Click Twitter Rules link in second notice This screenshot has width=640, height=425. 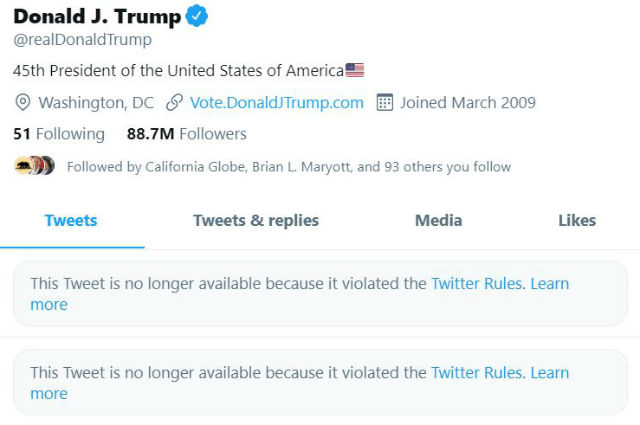tap(476, 373)
